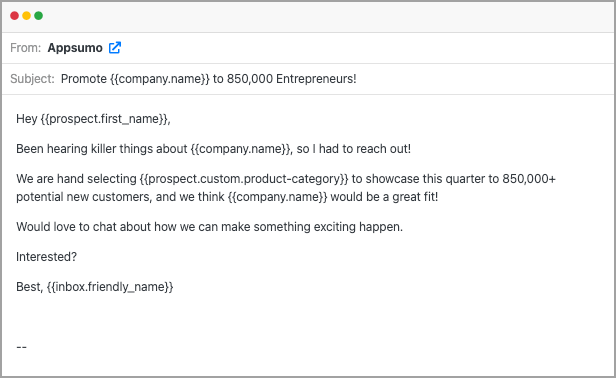This screenshot has height=378, width=616.
Task: Click '850,000 Entrepreneurs!' in the subject
Action: (x=292, y=79)
